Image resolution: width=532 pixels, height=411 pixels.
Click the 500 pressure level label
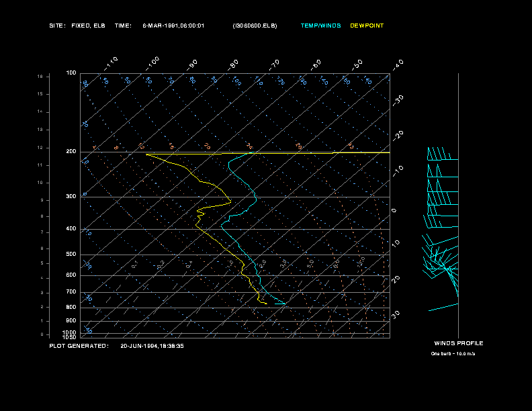[71, 255]
